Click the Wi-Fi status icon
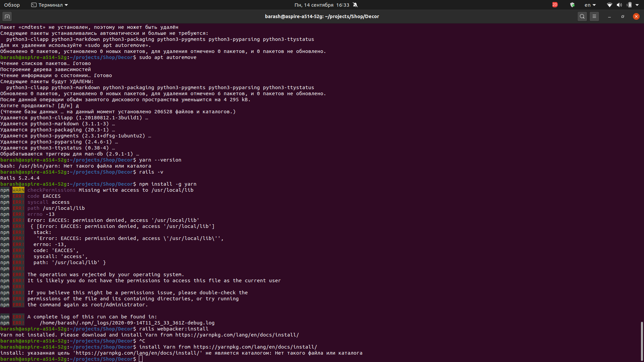 pyautogui.click(x=609, y=5)
